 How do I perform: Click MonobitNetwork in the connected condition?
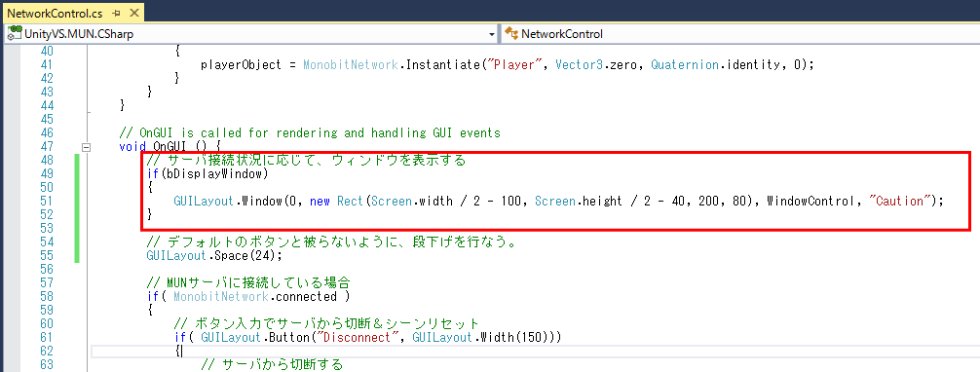pos(221,296)
